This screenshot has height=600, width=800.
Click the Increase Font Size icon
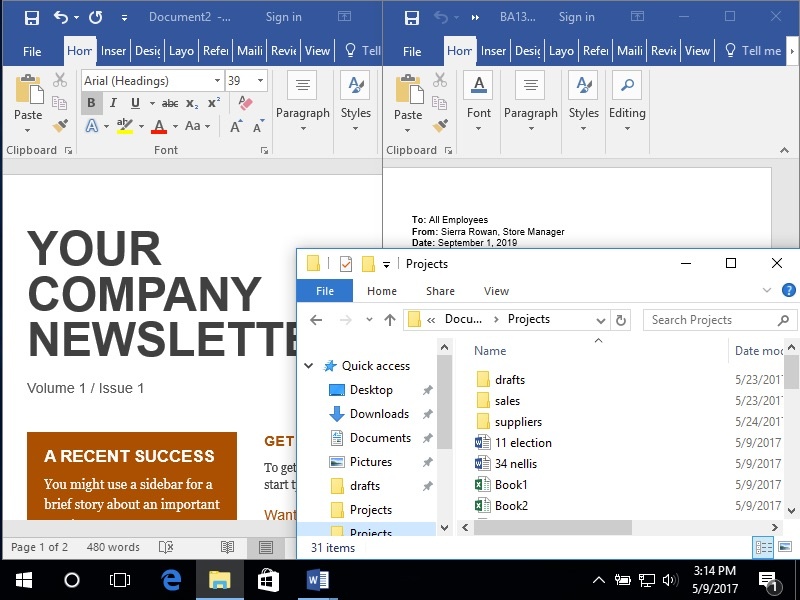point(236,126)
